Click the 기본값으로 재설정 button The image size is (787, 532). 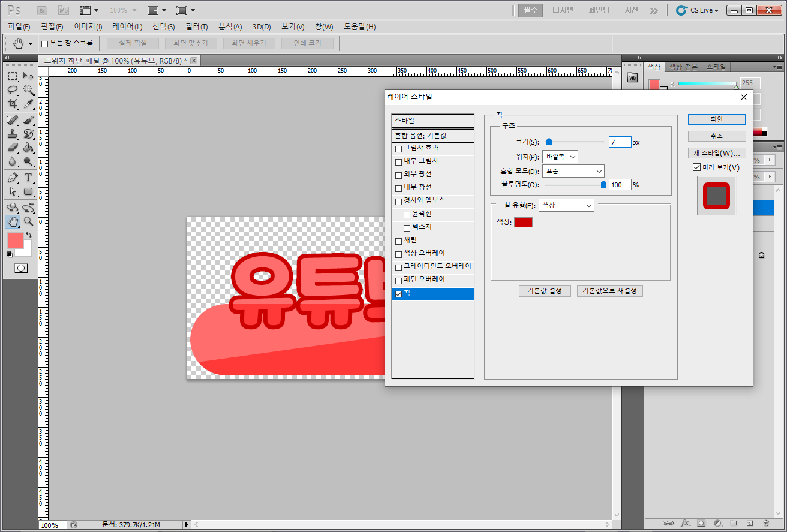(610, 291)
